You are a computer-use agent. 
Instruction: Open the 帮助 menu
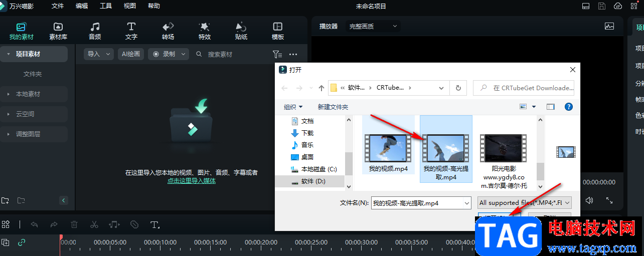[154, 6]
